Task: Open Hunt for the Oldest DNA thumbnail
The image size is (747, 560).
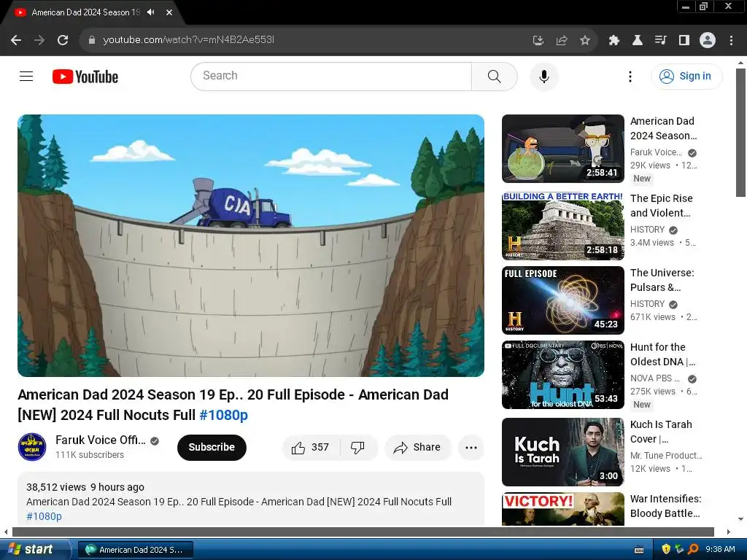Action: coord(563,375)
